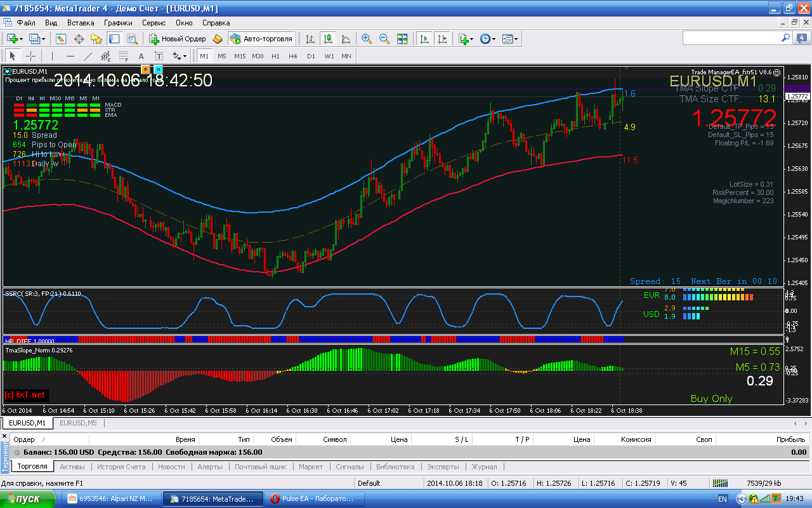Select the Fibonacci retracement tool
Viewport: 812px width, 508px height.
(x=124, y=56)
